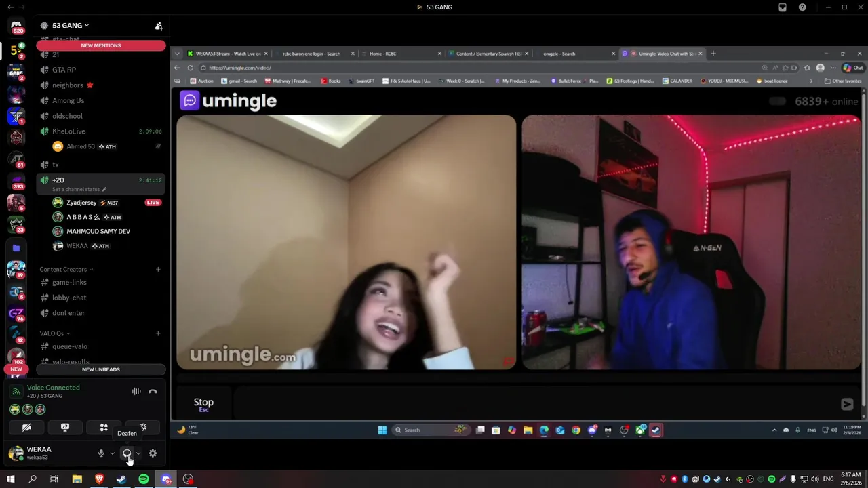Open File Explorer from taskbar
Viewport: 868px width, 488px height.
pyautogui.click(x=77, y=479)
